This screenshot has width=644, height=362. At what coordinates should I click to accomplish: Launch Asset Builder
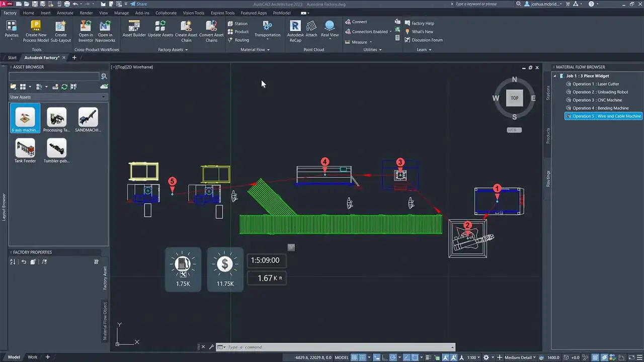coord(134,29)
